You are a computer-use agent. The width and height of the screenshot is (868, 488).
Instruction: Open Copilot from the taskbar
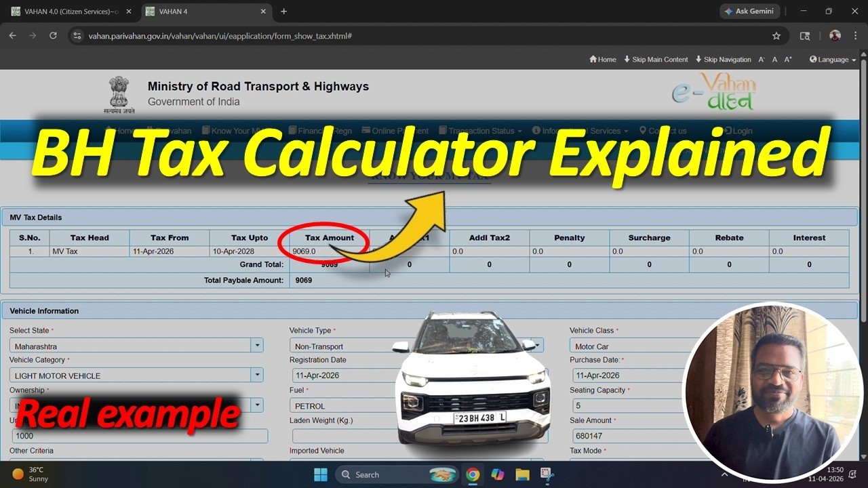498,474
